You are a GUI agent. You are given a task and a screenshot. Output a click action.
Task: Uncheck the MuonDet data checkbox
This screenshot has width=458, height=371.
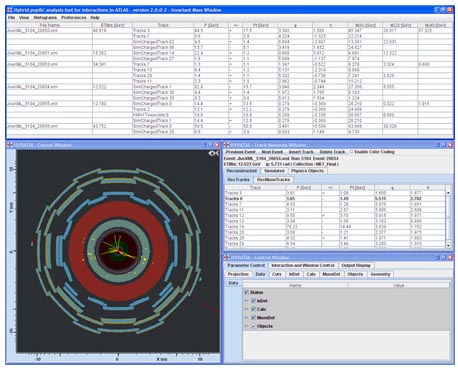(x=253, y=318)
